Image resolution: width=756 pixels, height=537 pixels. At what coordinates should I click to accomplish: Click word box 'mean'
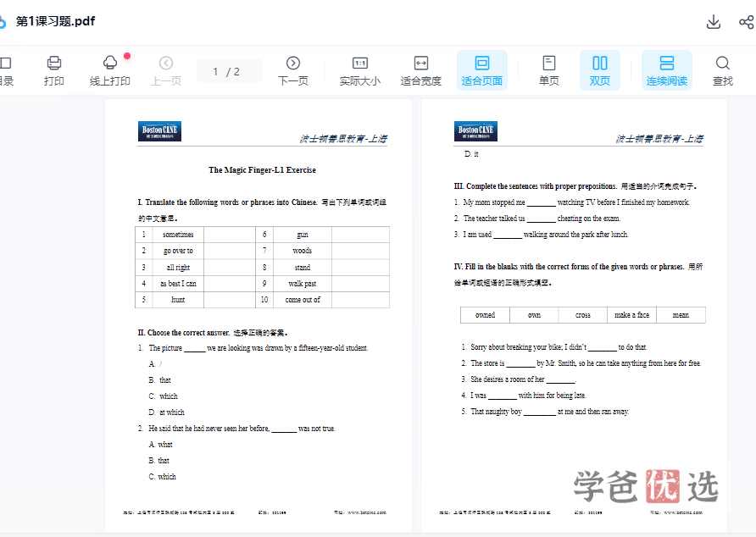681,315
